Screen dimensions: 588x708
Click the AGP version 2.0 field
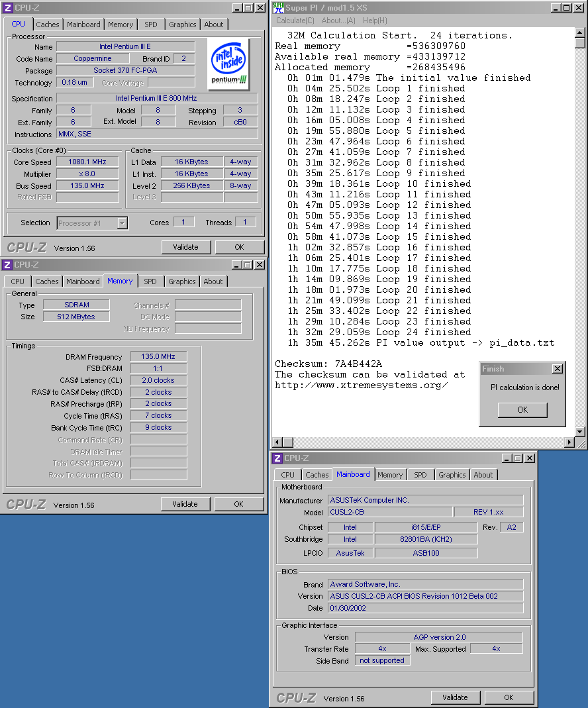coord(439,637)
